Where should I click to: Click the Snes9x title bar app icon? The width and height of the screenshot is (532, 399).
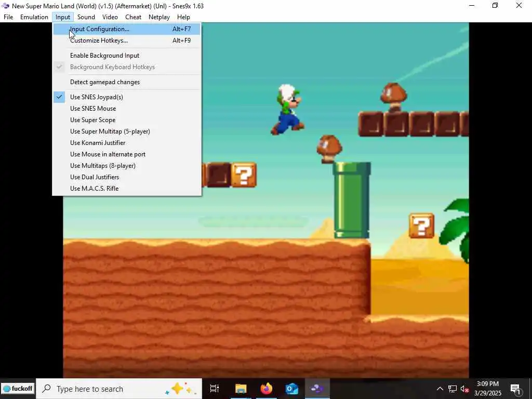[x=5, y=6]
